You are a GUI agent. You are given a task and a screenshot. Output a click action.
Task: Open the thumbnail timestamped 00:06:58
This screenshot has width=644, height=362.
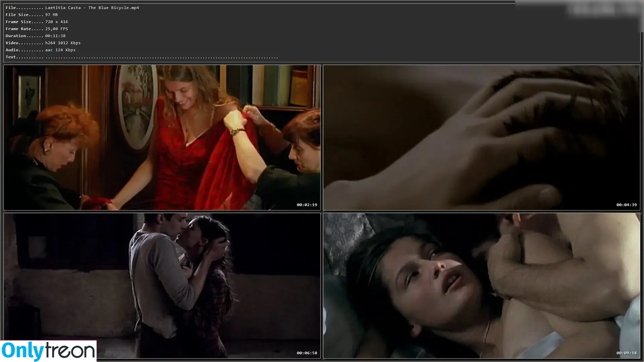click(x=162, y=286)
